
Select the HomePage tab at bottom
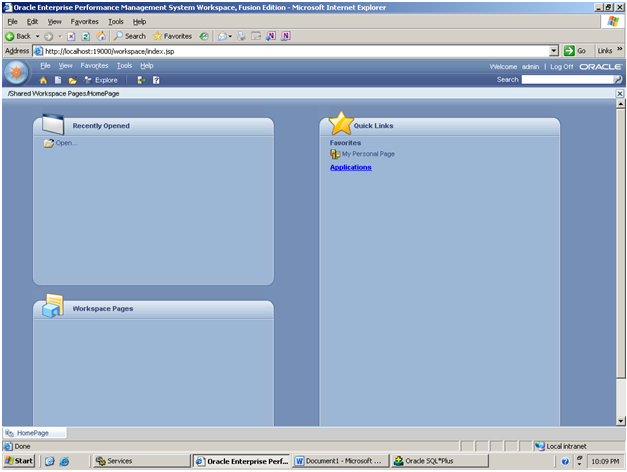coord(34,433)
